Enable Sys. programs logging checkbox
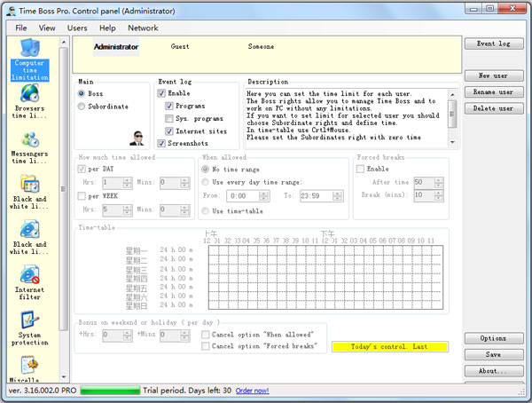532x403 pixels. [x=170, y=118]
